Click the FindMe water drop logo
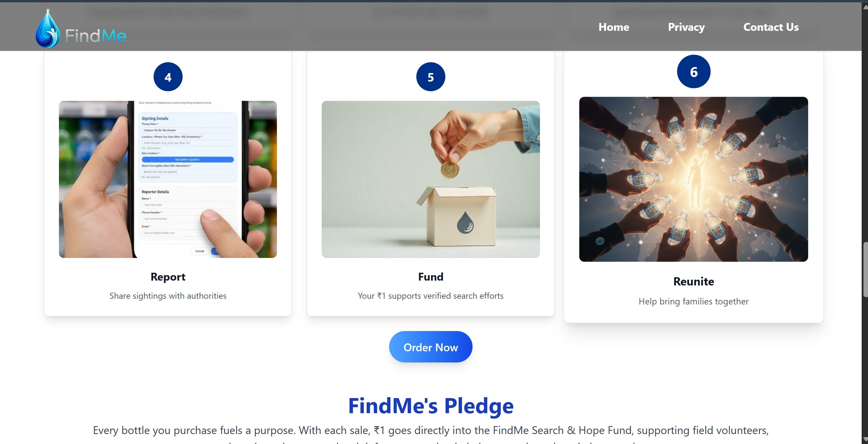868x444 pixels. [x=47, y=29]
